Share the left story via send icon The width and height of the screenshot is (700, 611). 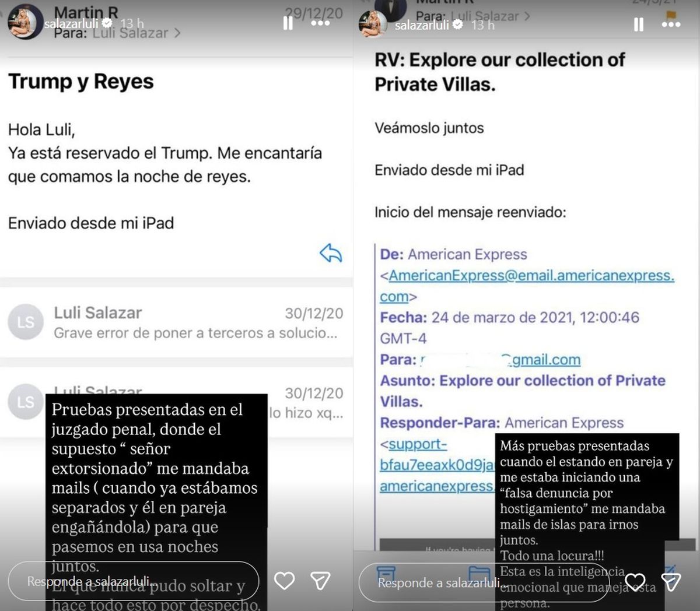point(320,581)
